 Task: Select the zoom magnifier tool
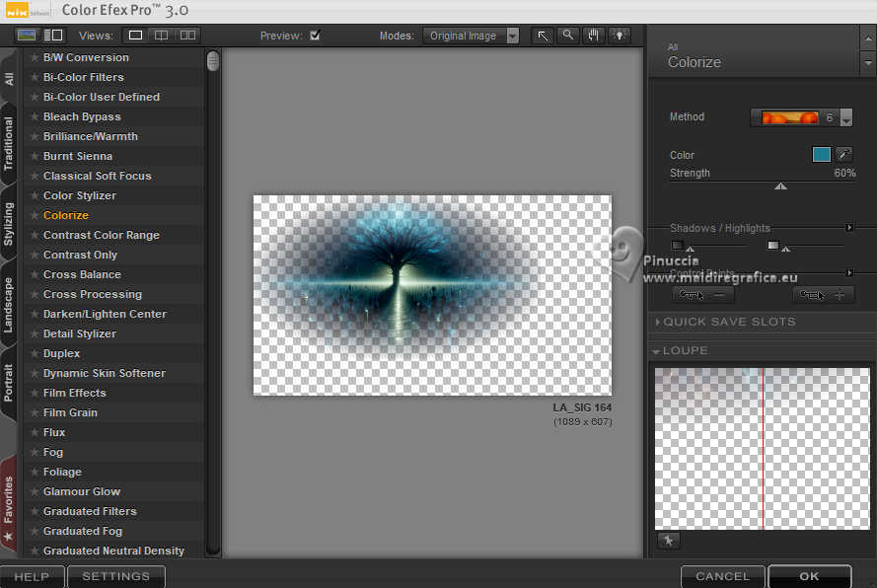click(x=567, y=36)
